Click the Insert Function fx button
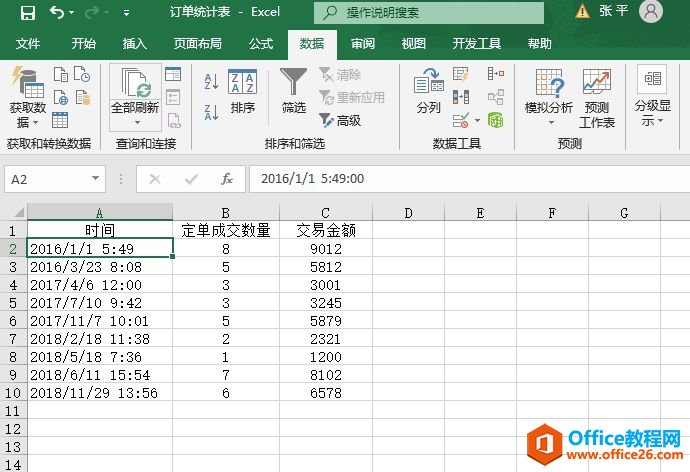The width and height of the screenshot is (690, 472). [227, 179]
